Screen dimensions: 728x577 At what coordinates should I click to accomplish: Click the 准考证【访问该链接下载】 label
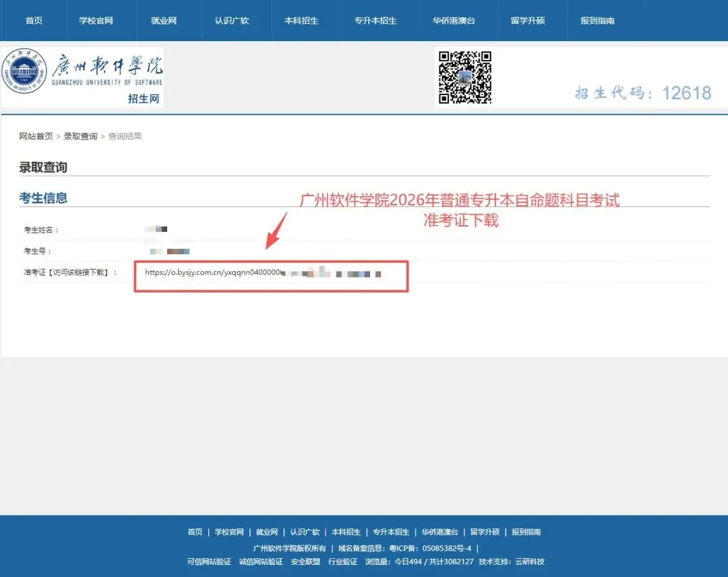[70, 272]
